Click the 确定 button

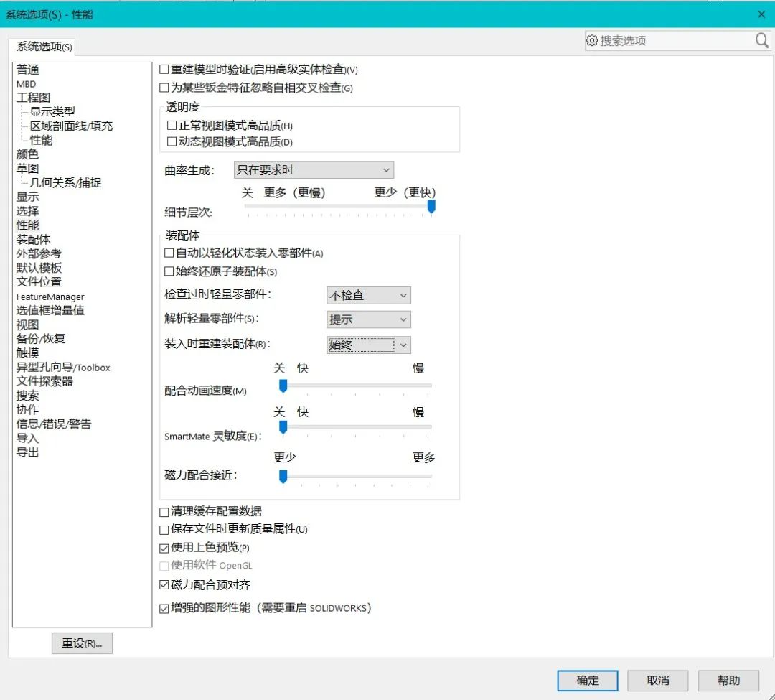click(x=587, y=681)
